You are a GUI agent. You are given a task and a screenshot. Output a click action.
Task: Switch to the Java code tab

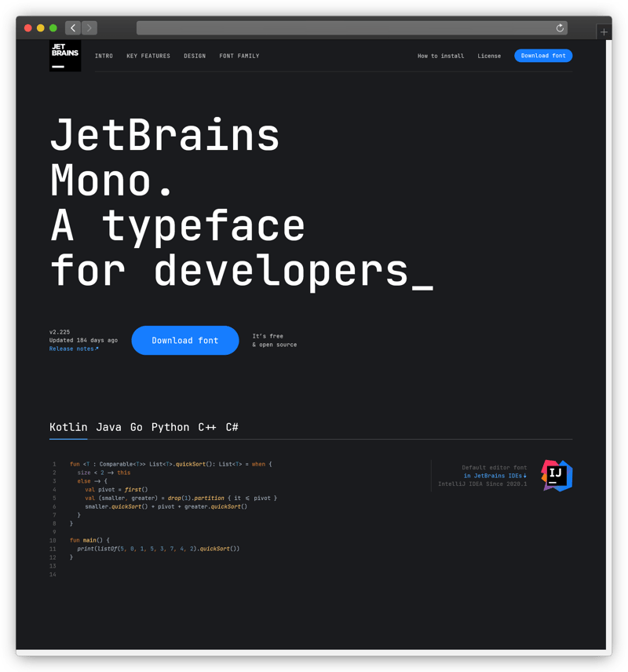coord(108,427)
